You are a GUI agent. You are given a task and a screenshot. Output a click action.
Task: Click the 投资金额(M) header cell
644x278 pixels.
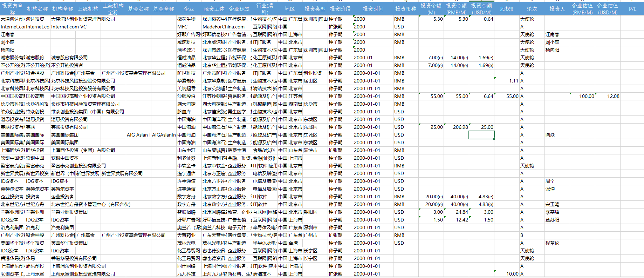(x=431, y=9)
